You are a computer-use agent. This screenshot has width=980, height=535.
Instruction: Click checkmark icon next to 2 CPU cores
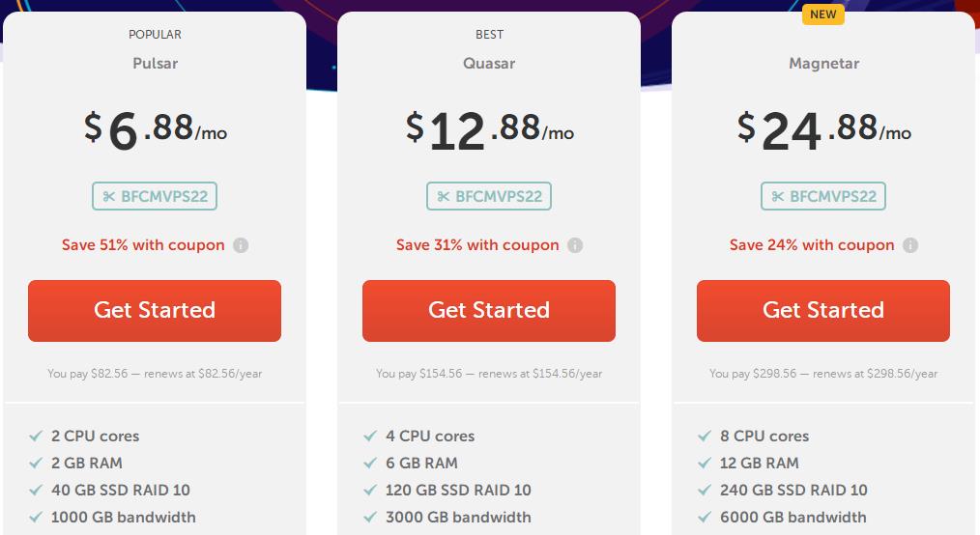tap(36, 436)
